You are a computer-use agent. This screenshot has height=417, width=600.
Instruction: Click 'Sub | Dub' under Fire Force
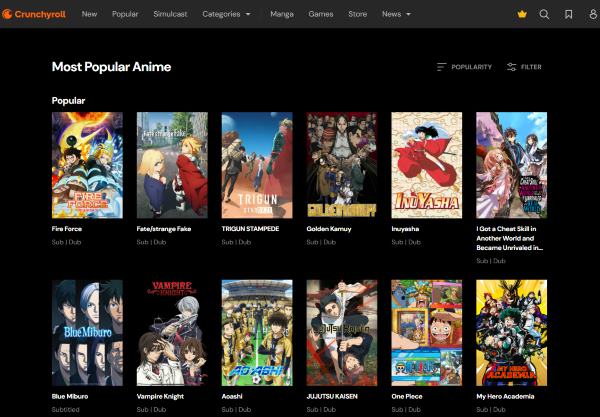(x=66, y=242)
